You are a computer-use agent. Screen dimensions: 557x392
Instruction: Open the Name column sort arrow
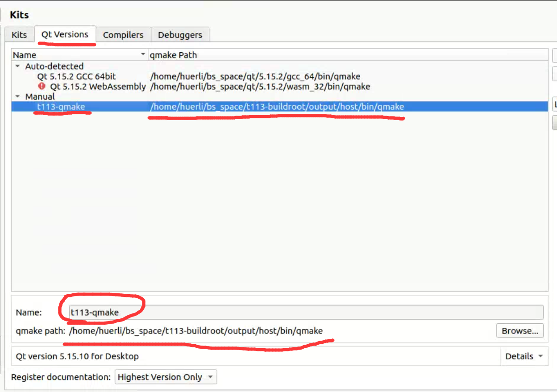(x=143, y=54)
